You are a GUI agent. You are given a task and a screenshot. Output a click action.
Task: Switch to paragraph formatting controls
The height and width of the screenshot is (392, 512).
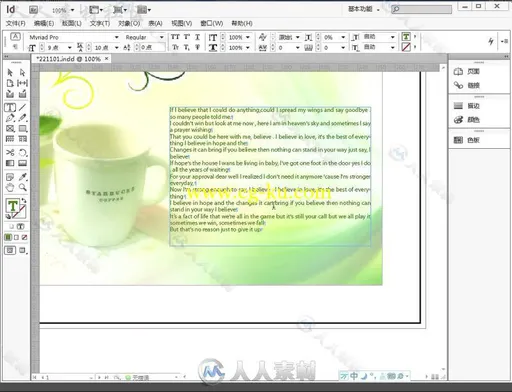pyautogui.click(x=15, y=47)
